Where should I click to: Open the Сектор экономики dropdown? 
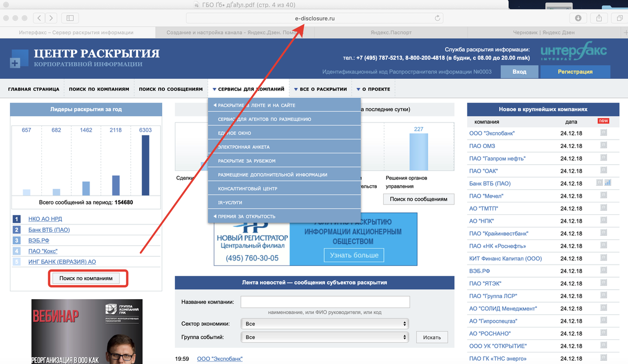pos(325,324)
